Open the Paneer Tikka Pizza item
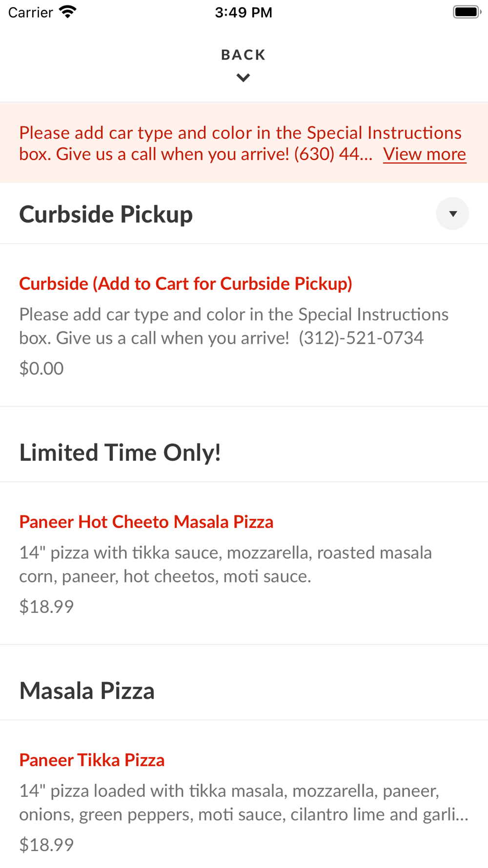This screenshot has width=488, height=868. click(x=92, y=760)
